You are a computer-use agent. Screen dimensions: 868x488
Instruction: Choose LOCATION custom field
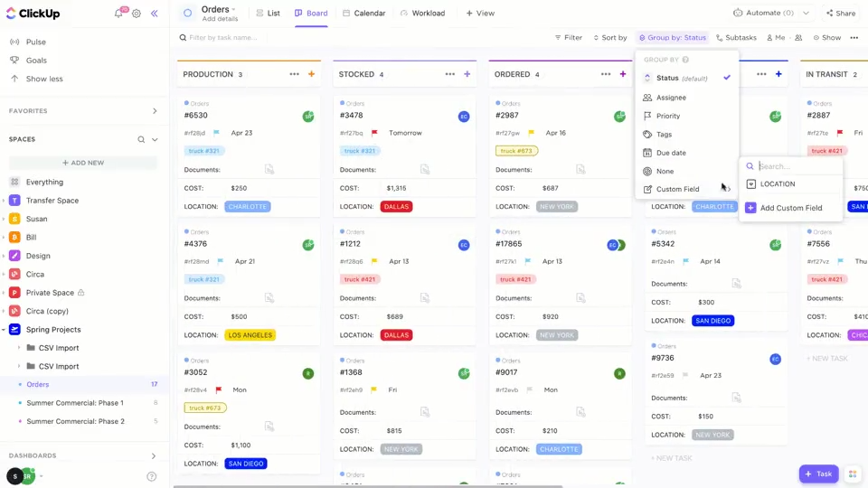pos(790,184)
